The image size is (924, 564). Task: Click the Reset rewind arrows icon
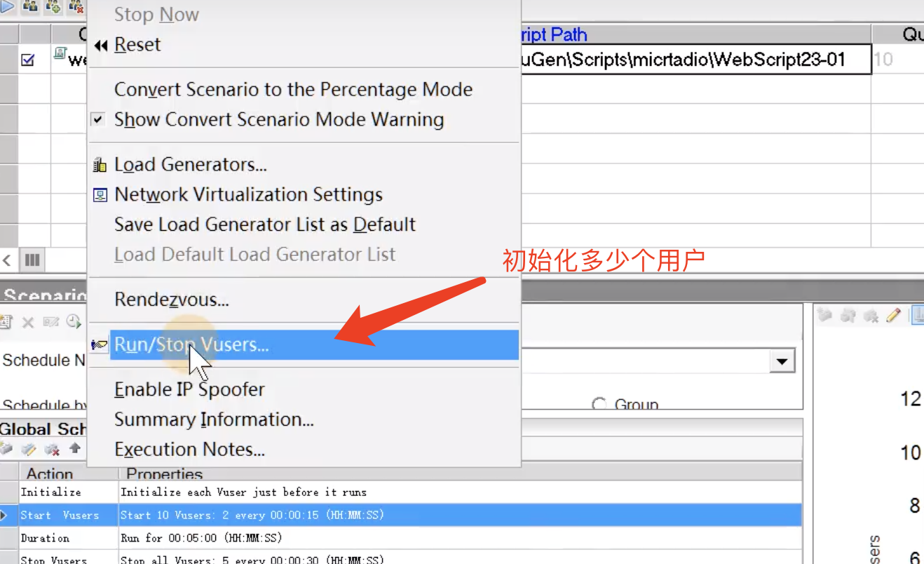click(x=101, y=45)
